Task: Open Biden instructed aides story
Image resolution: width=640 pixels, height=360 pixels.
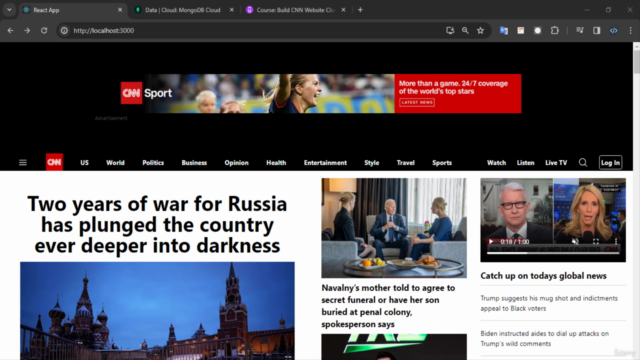Action: point(544,338)
